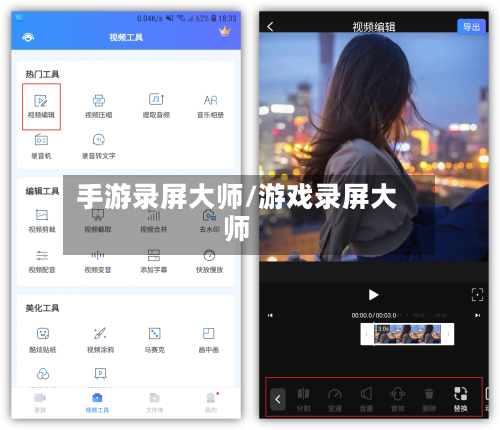Open the 录音机 recorder tool

coord(41,147)
